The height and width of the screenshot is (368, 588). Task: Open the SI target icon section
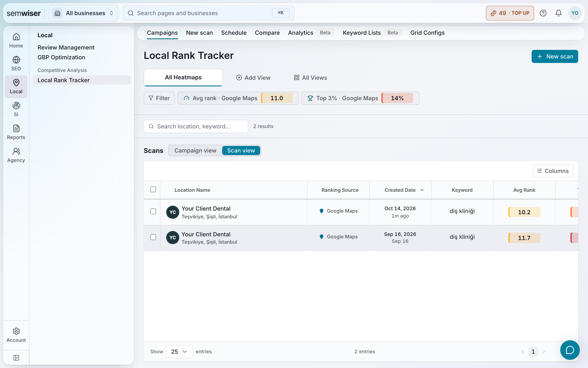[x=16, y=109]
